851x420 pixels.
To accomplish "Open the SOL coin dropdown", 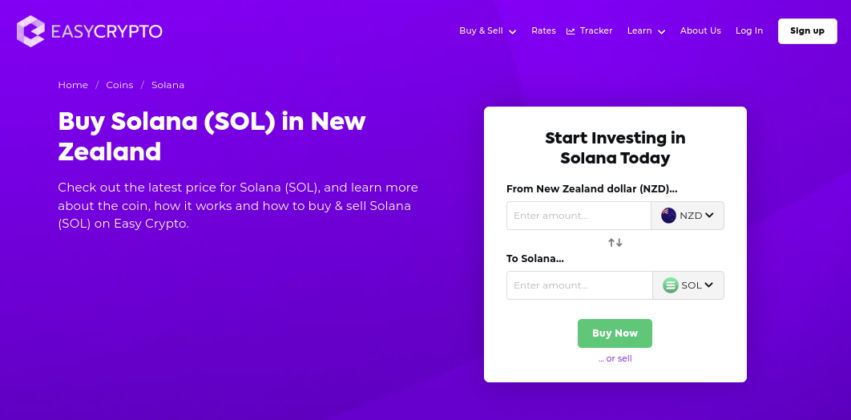I will [x=689, y=285].
